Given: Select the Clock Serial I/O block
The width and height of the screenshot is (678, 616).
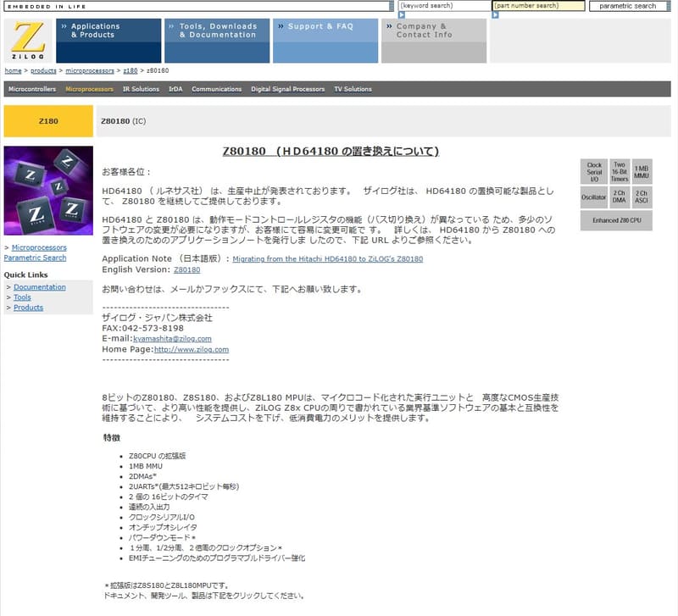Looking at the screenshot, I should click(x=593, y=170).
